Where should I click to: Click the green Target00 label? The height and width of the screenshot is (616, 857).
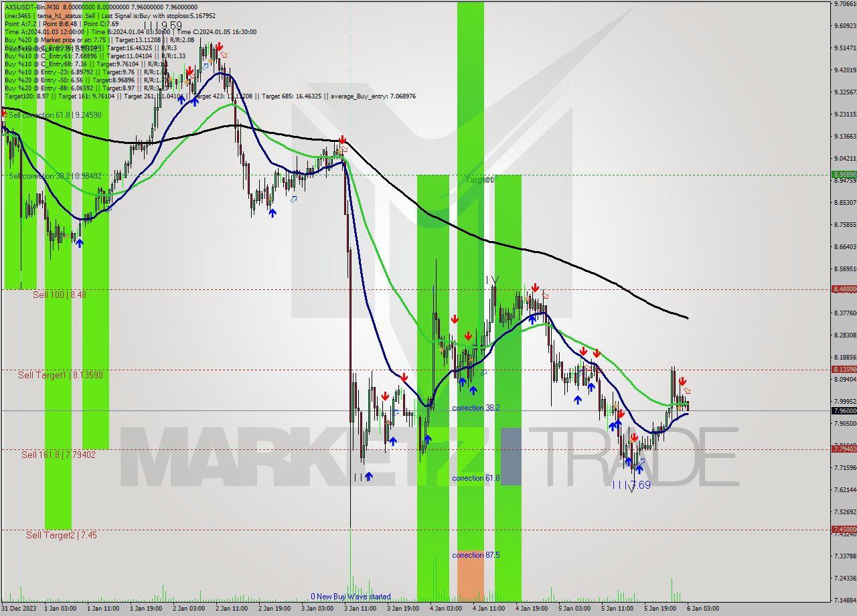point(480,180)
